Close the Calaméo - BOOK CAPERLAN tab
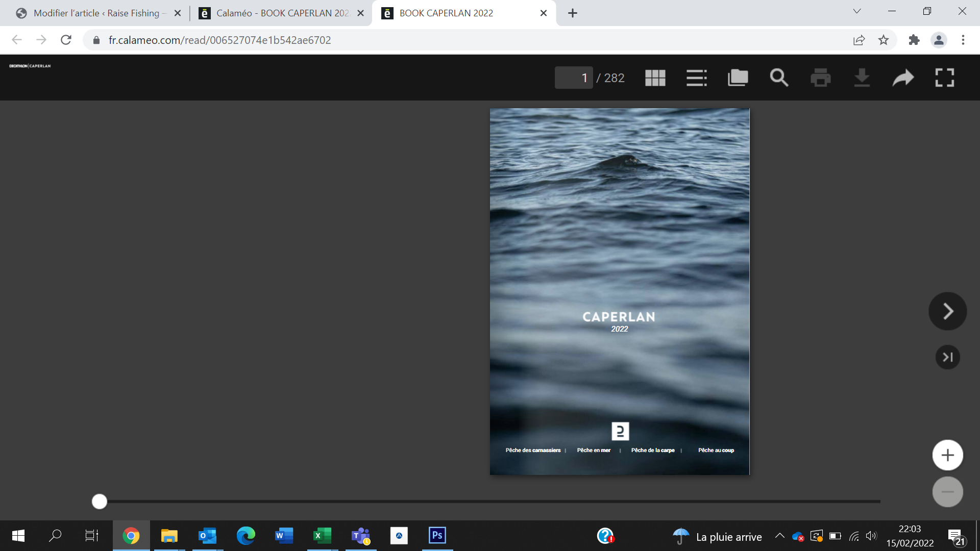 click(360, 13)
